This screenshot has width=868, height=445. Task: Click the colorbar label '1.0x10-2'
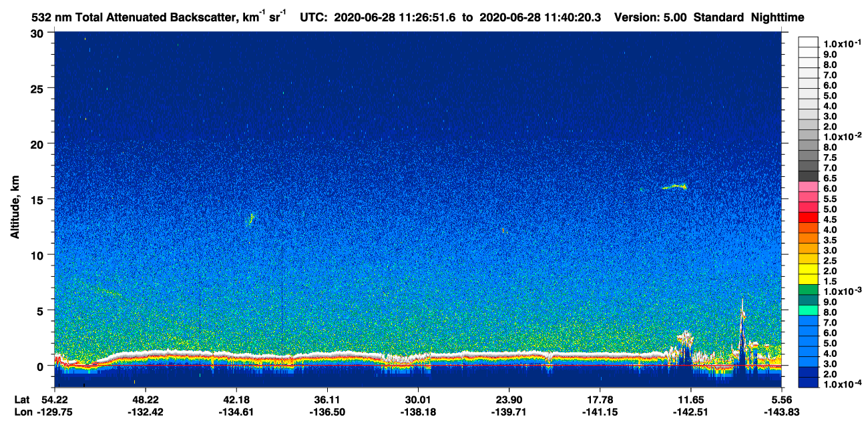click(841, 136)
